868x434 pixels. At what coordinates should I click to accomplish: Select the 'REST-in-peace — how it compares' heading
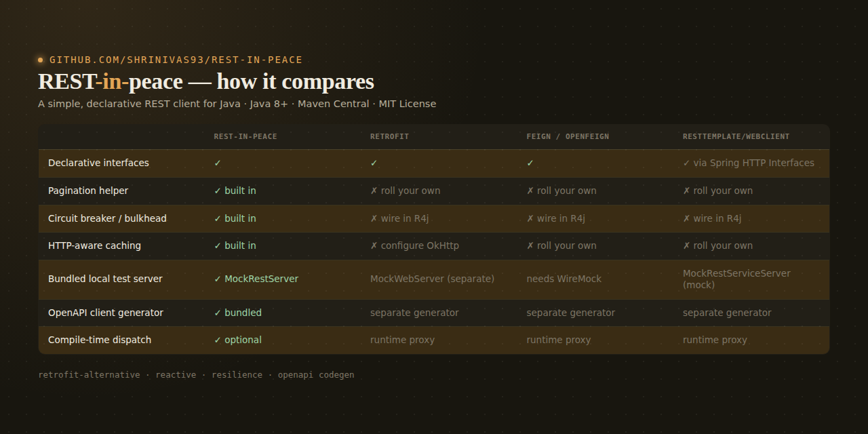pyautogui.click(x=206, y=81)
